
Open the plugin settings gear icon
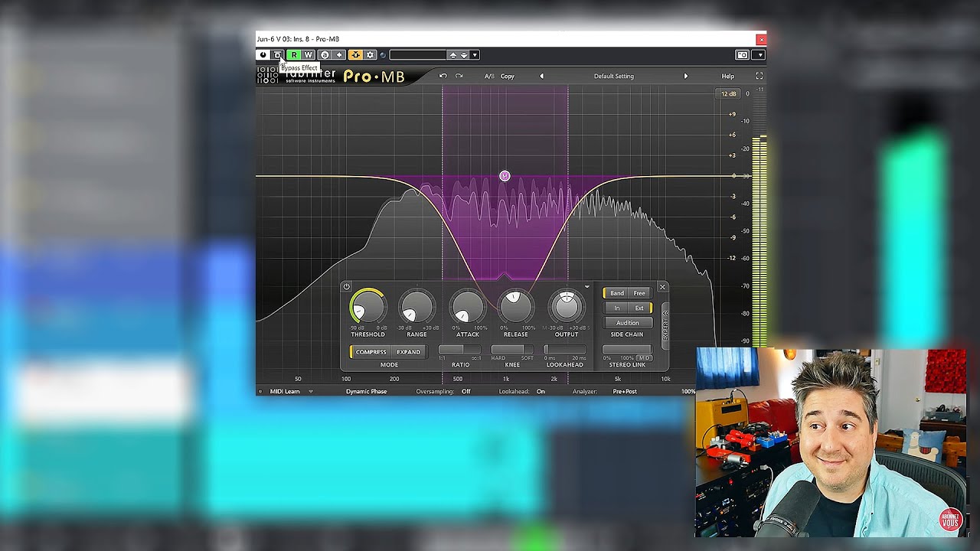tap(370, 55)
